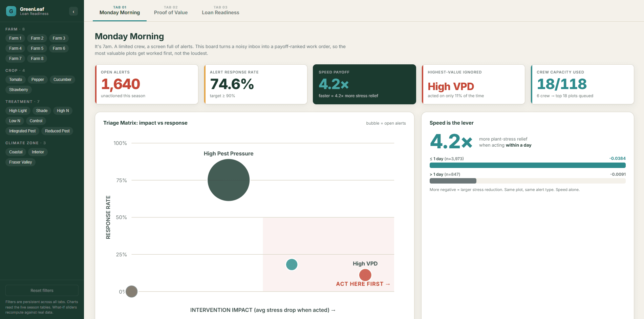Click the > 1 day gray bar
The height and width of the screenshot is (319, 644).
[453, 181]
